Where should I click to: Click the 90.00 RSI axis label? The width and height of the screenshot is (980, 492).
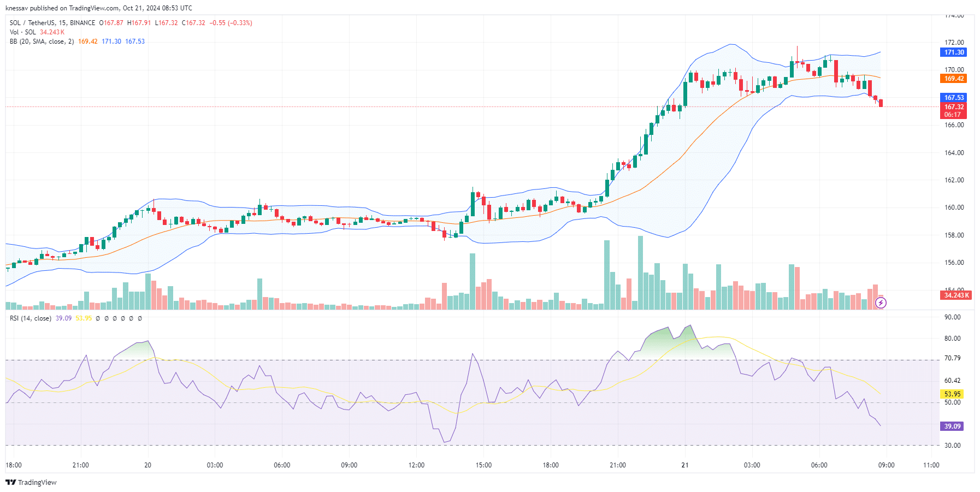pyautogui.click(x=952, y=317)
